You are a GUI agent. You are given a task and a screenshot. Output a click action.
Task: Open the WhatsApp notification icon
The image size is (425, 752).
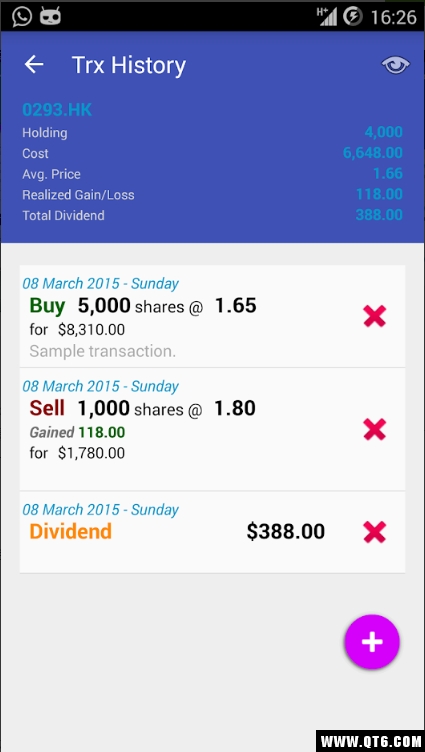pyautogui.click(x=22, y=16)
